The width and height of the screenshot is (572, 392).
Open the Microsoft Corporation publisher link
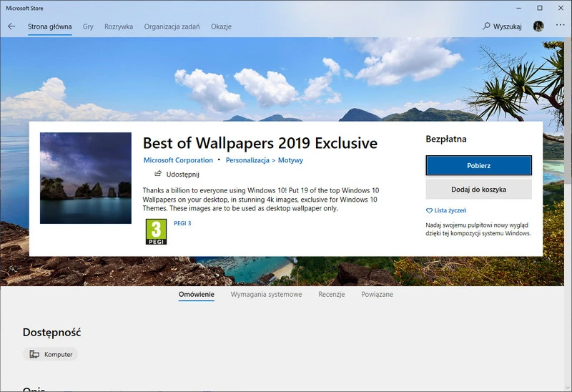click(x=178, y=160)
